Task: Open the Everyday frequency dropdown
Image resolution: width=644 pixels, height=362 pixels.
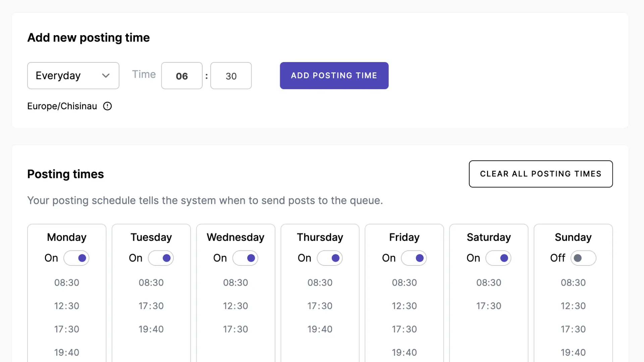Action: pyautogui.click(x=73, y=76)
